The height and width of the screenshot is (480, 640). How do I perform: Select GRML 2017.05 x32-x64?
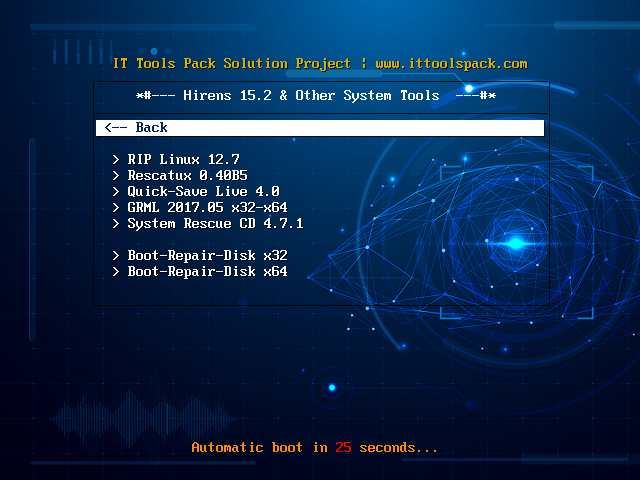pos(207,207)
